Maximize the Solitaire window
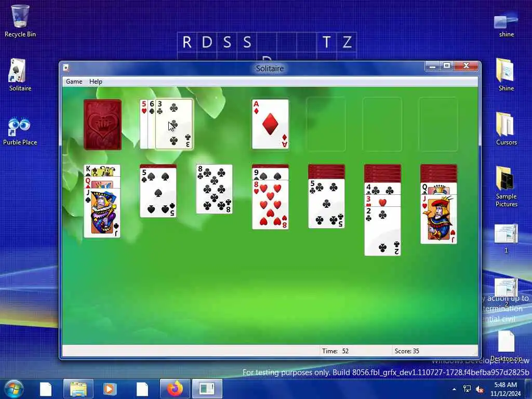The width and height of the screenshot is (532, 399). 447,66
